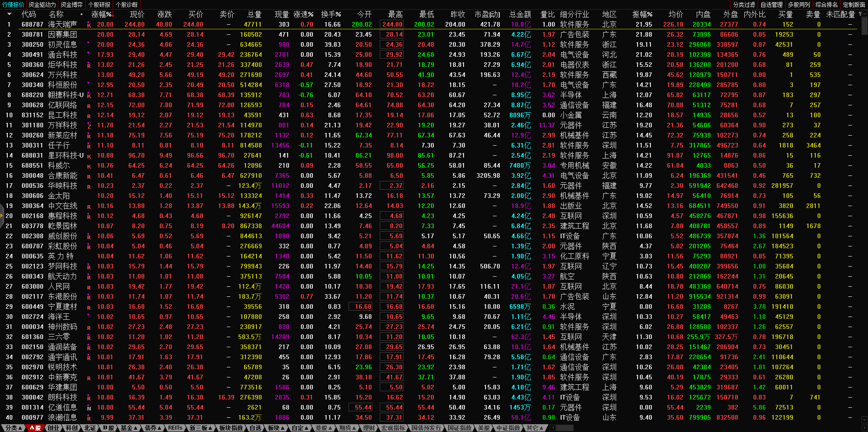Click the K marker beside 海天瑞声

(89, 25)
